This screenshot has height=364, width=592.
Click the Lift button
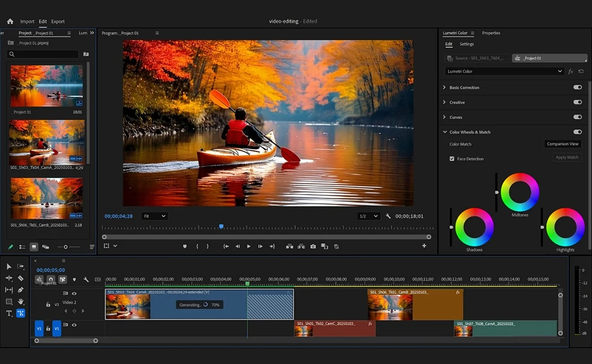(x=289, y=246)
